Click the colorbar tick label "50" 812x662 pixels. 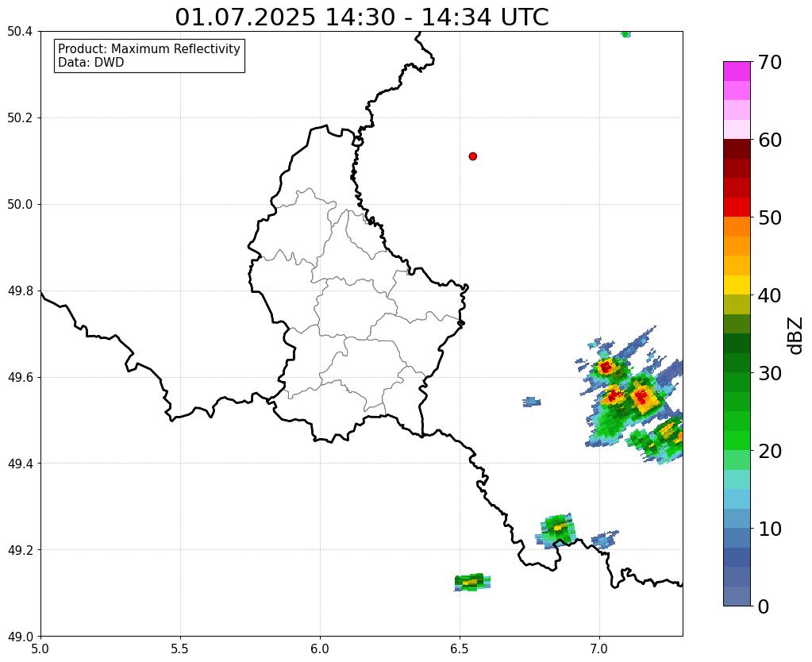point(769,217)
